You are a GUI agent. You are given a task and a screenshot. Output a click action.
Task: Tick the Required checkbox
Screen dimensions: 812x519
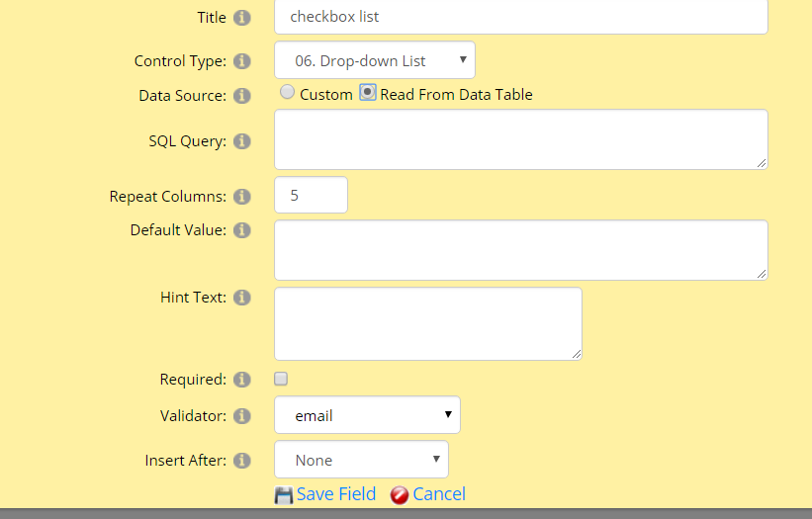pyautogui.click(x=281, y=379)
